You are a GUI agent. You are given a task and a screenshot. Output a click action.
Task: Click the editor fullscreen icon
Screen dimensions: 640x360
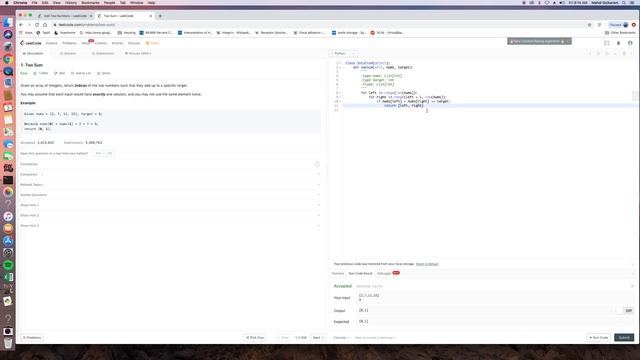pyautogui.click(x=632, y=53)
